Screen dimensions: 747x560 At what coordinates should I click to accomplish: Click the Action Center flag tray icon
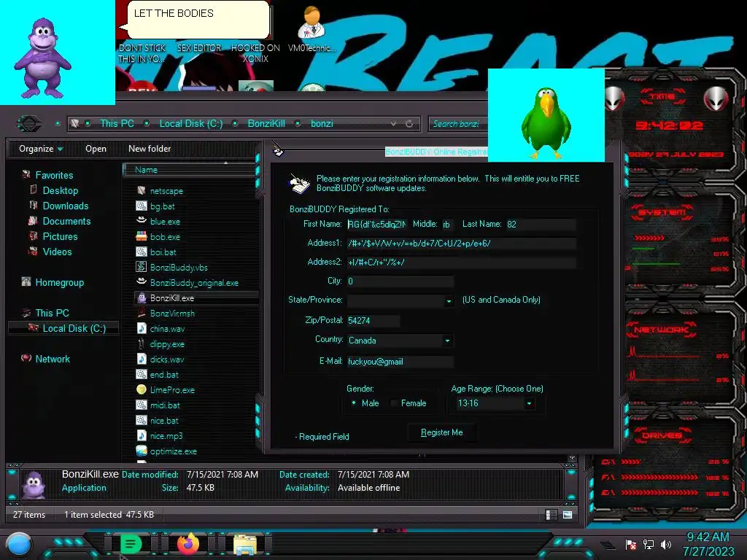[x=631, y=544]
